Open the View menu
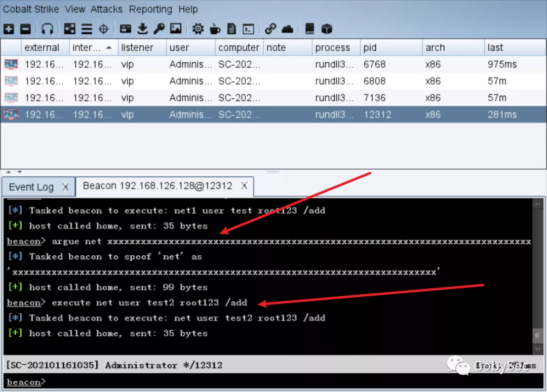This screenshot has width=547, height=392. [74, 9]
